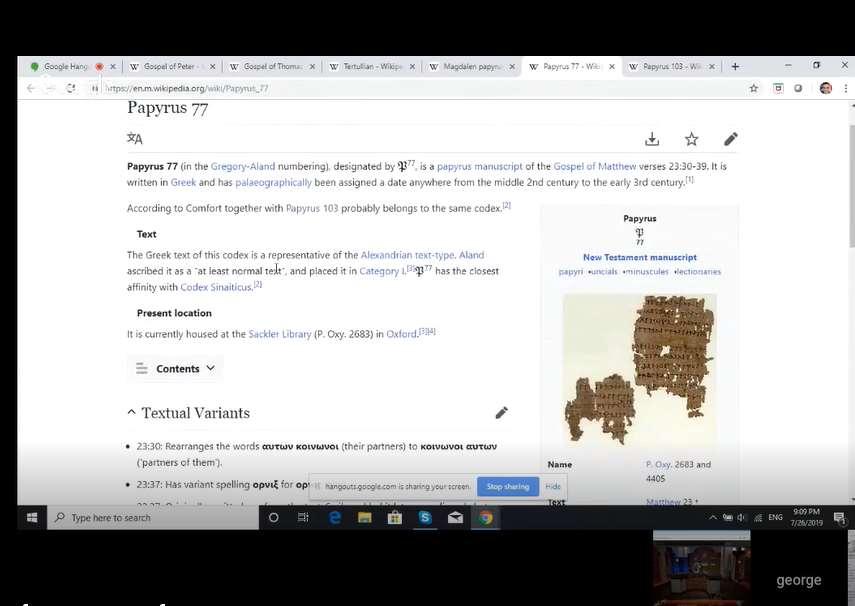Open the ENG language indicator in tray

[775, 517]
